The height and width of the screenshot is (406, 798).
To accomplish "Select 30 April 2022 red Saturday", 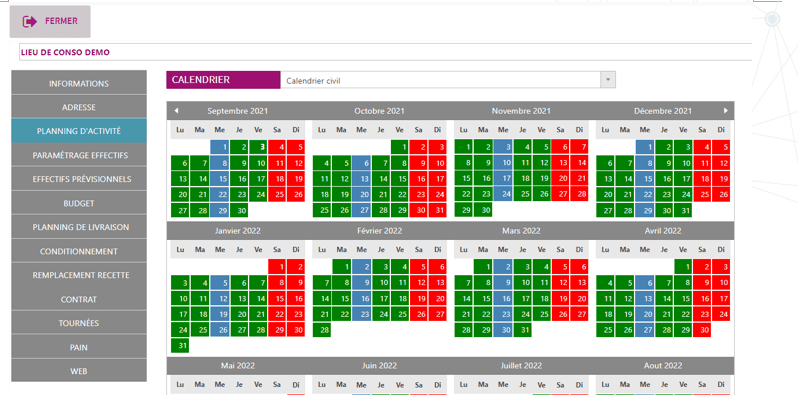I will [702, 330].
